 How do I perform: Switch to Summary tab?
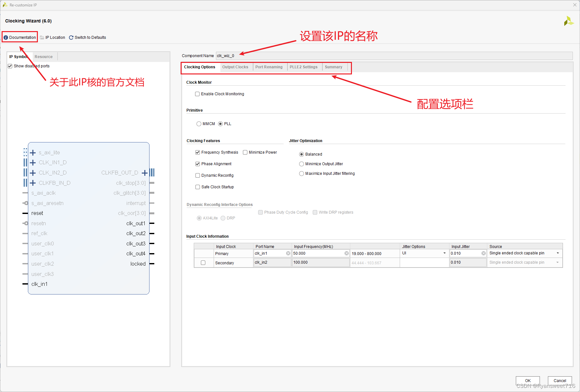[333, 67]
